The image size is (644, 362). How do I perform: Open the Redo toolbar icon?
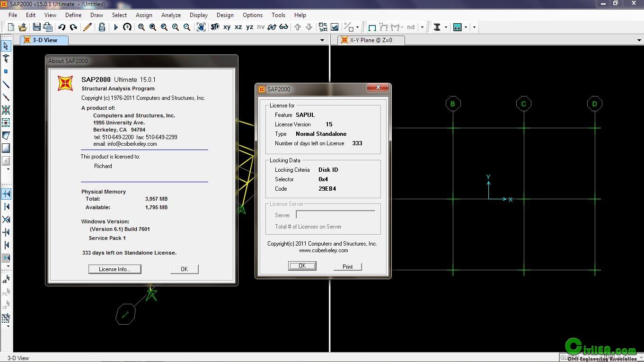coord(73,27)
